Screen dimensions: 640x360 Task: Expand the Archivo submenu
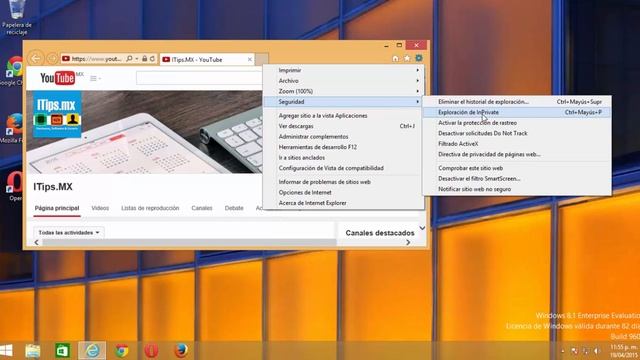344,81
